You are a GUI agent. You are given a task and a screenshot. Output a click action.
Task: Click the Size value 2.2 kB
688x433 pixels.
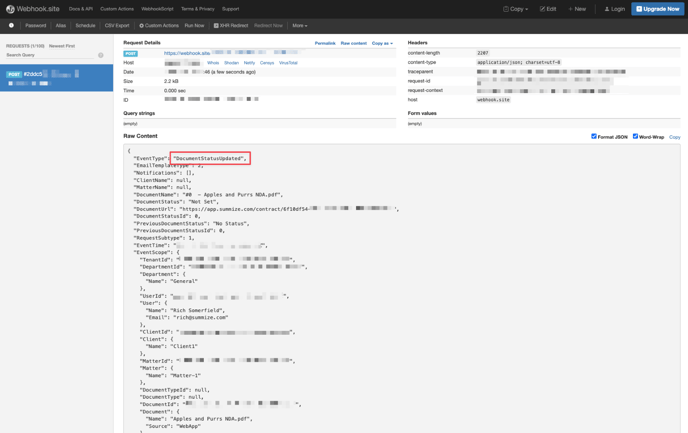tap(171, 81)
